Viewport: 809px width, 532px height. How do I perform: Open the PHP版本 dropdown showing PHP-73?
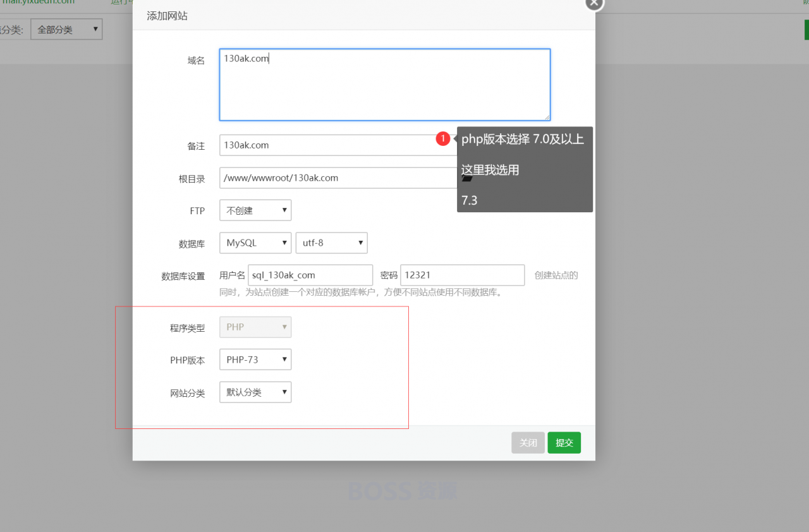click(255, 360)
